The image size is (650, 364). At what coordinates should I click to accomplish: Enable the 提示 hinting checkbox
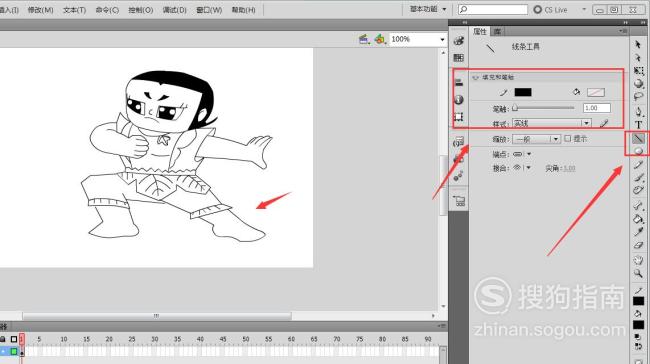click(x=568, y=138)
